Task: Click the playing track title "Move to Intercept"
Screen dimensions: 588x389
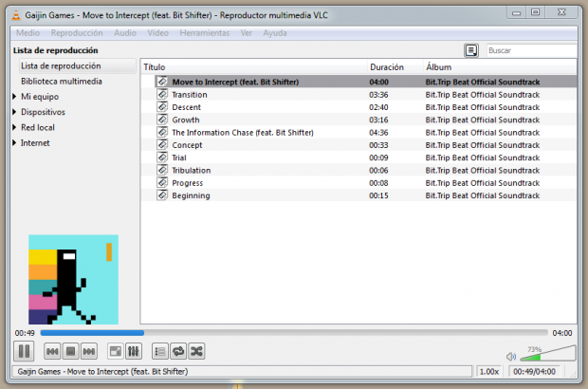Action: tap(235, 82)
